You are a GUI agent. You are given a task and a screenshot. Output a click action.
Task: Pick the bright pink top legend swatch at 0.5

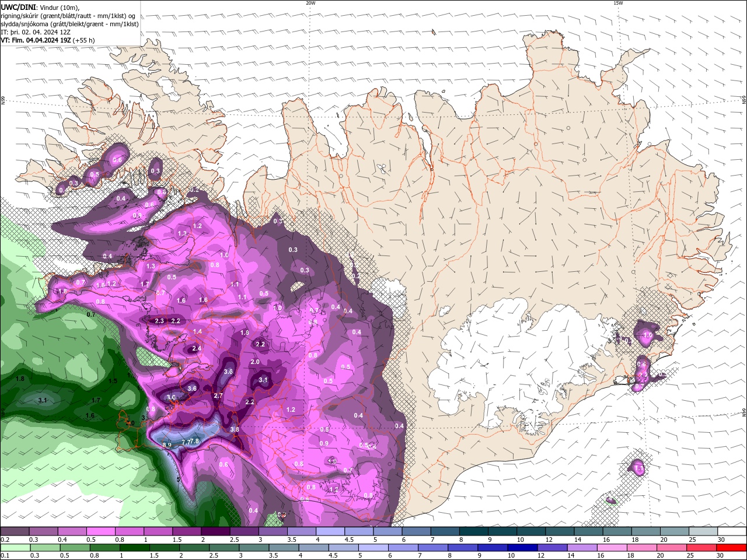pyautogui.click(x=100, y=531)
